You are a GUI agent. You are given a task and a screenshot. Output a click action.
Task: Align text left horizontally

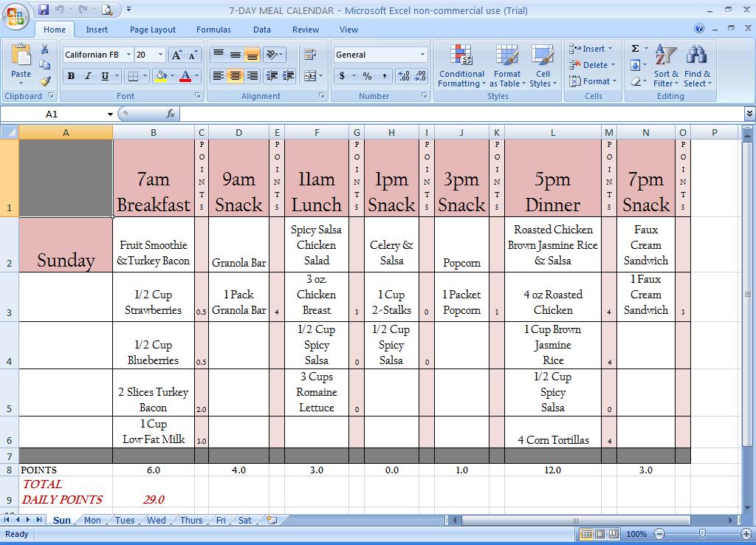[x=219, y=76]
